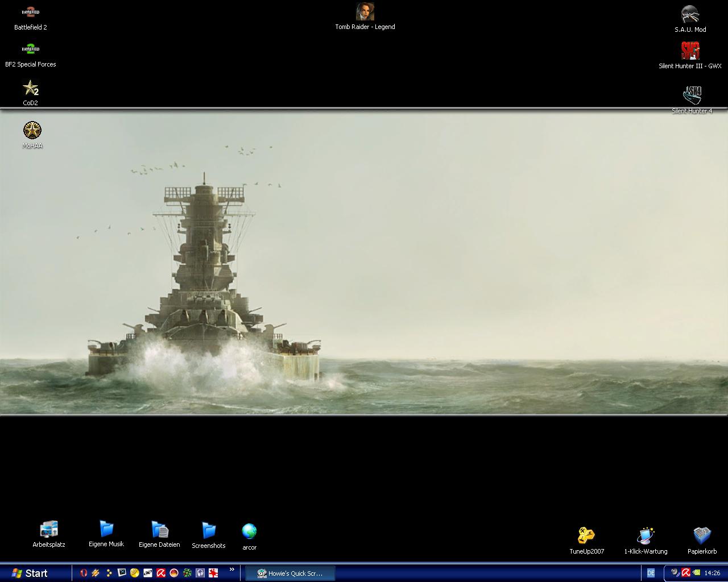Click the 14:26 system clock

coord(712,573)
